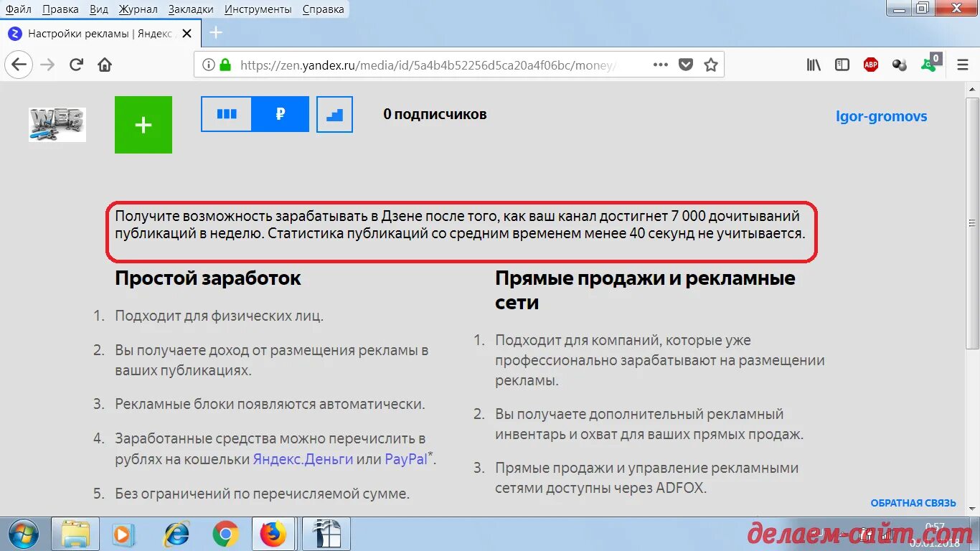Open a new browser tab
The width and height of the screenshot is (980, 551).
click(216, 33)
